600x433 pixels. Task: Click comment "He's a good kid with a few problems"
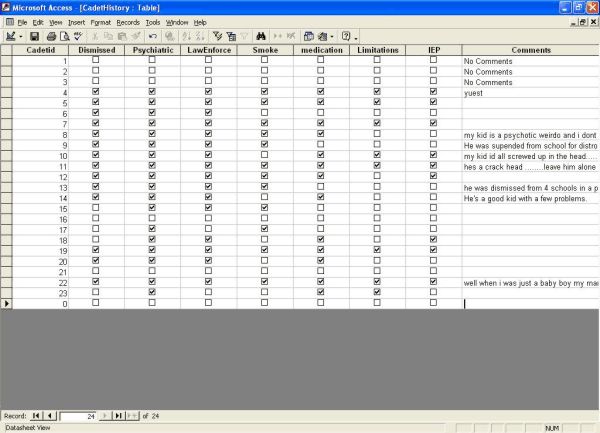(531, 199)
